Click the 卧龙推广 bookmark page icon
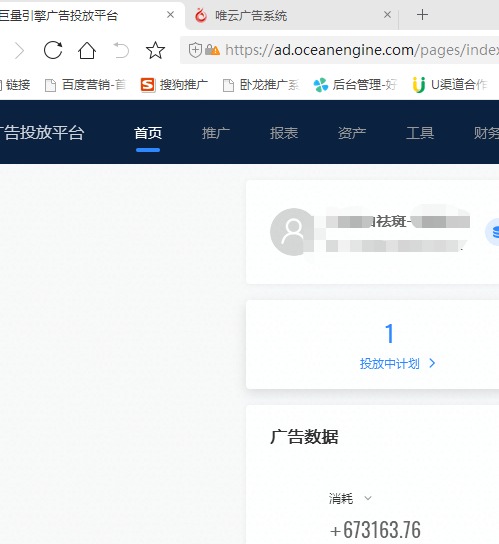Image resolution: width=499 pixels, height=544 pixels. (x=228, y=85)
